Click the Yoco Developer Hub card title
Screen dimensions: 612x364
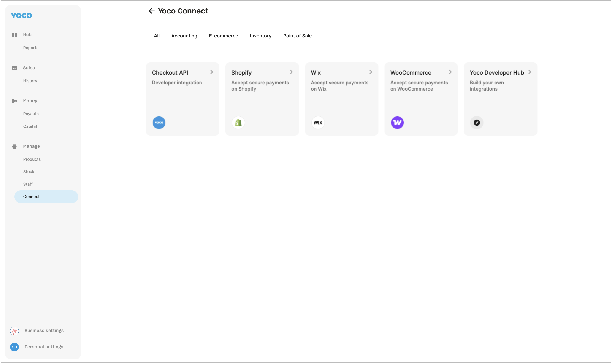click(x=497, y=73)
